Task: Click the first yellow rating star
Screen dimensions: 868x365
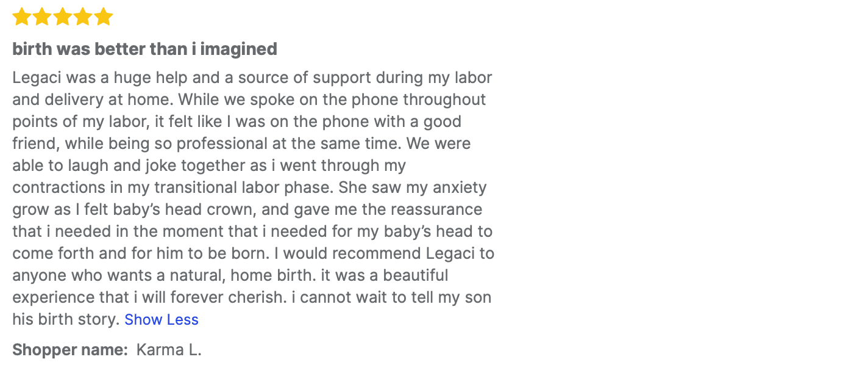Action: coord(22,16)
